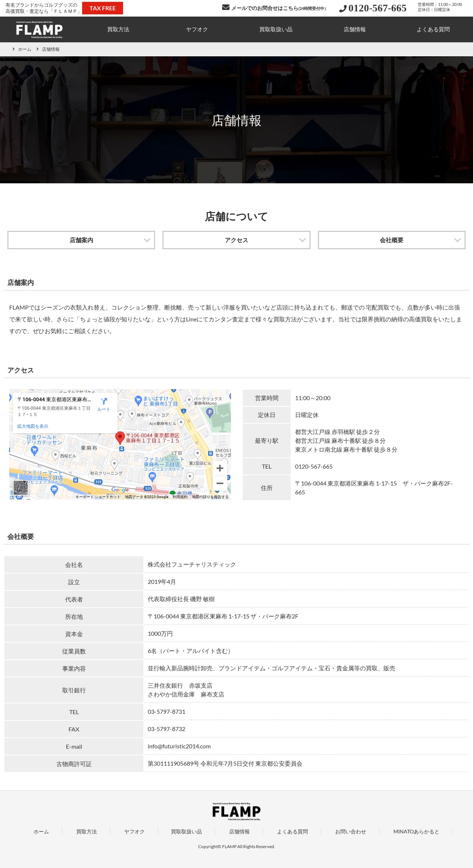Expand the 店舗案内 dropdown button
473x868 pixels.
tap(81, 240)
